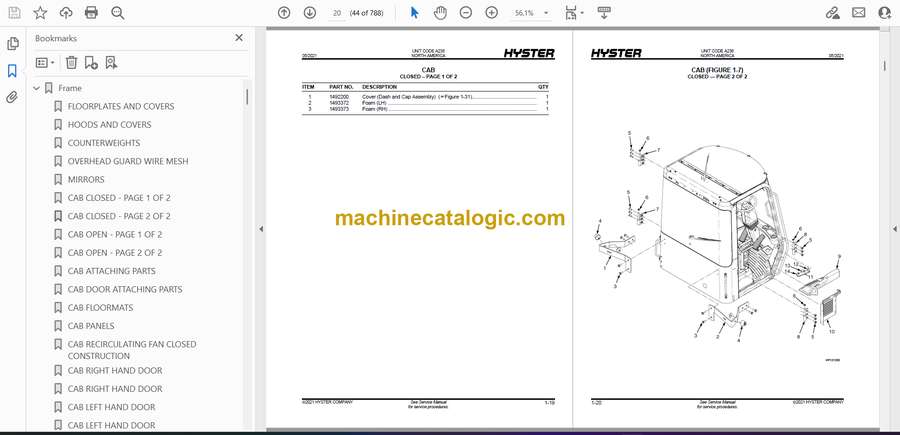Viewport: 900px width, 435px height.
Task: Open CAB OPEN - PAGE 2 OF 2 bookmark
Action: click(x=115, y=253)
